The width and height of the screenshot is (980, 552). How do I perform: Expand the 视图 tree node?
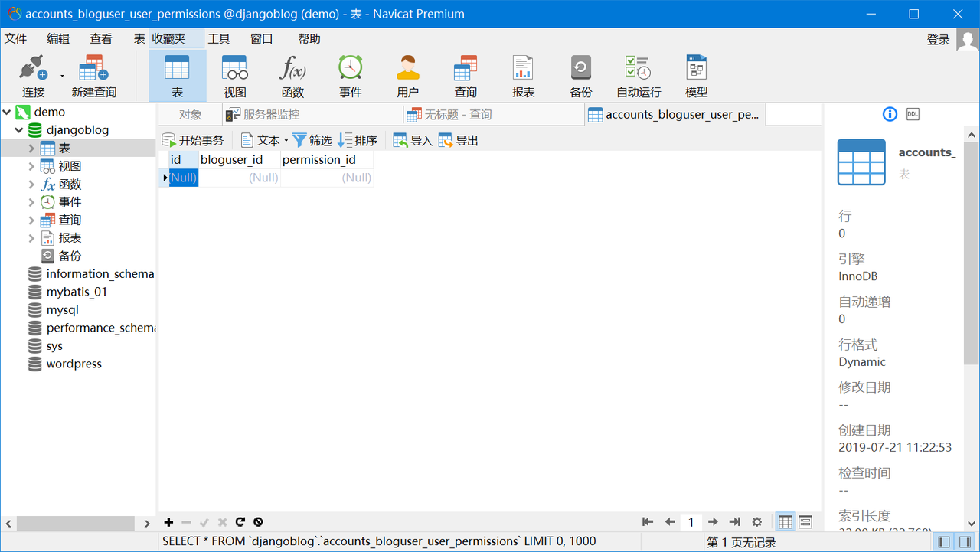click(x=31, y=166)
